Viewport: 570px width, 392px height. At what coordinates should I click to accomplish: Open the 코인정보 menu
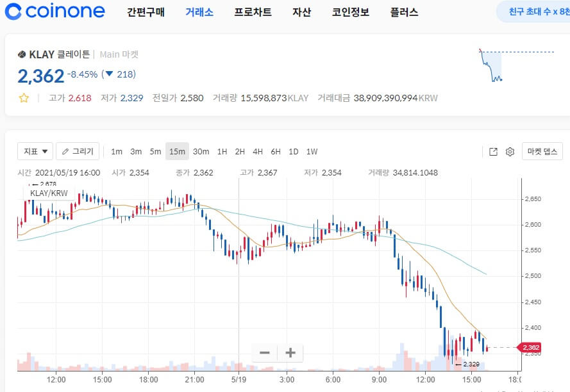click(x=351, y=12)
